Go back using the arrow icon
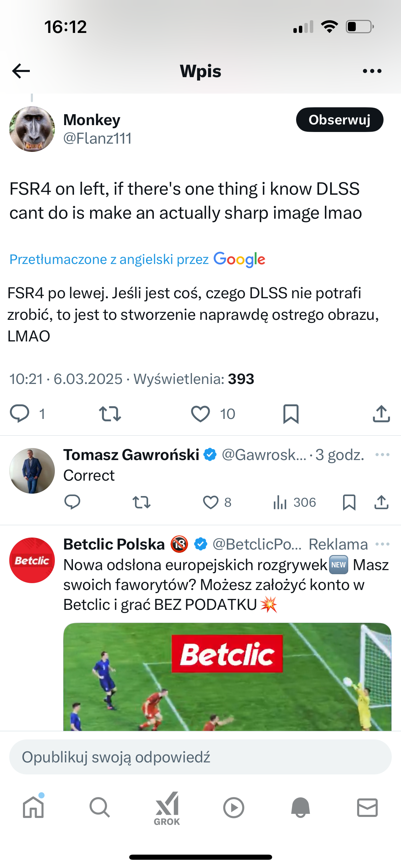 click(x=21, y=71)
